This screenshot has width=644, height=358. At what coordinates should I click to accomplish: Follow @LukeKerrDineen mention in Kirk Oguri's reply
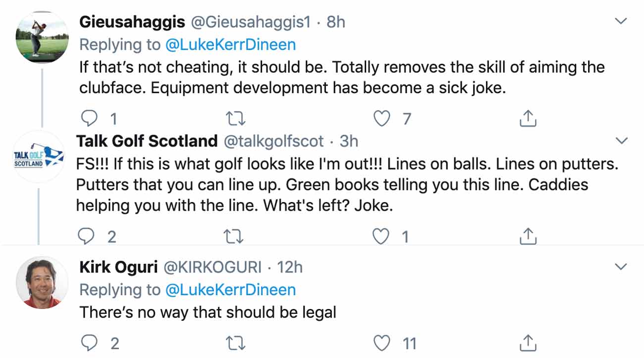230,290
